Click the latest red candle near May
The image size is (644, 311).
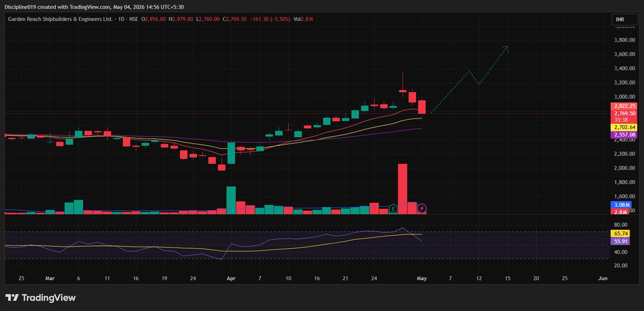(422, 107)
